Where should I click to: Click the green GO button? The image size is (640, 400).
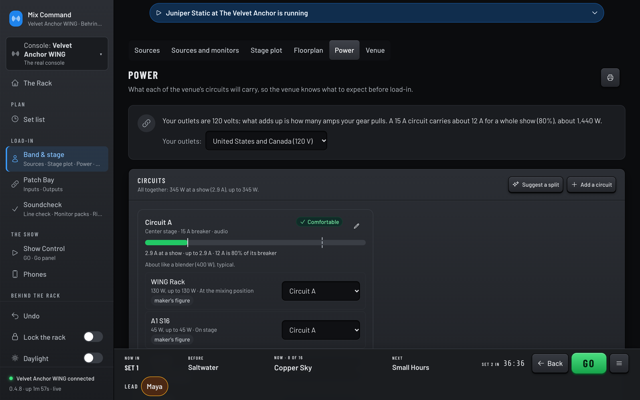pos(589,363)
